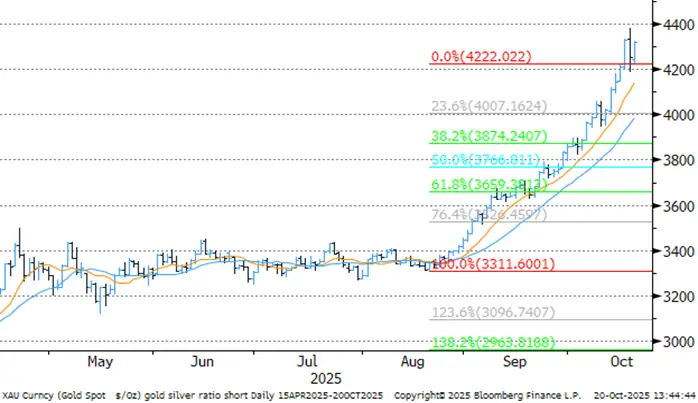Select the 23.6%(4007.1624) retracement label
This screenshot has height=403, width=698.
(x=487, y=104)
